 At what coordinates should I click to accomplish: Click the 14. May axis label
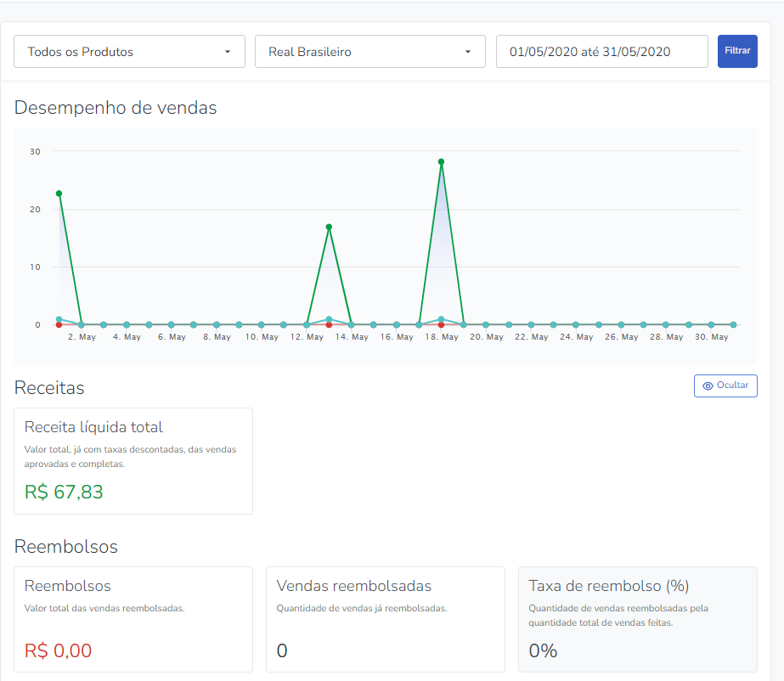click(352, 337)
